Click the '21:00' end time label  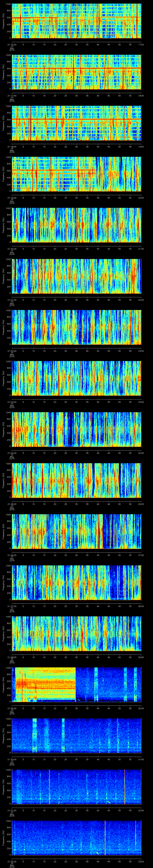[141, 249]
